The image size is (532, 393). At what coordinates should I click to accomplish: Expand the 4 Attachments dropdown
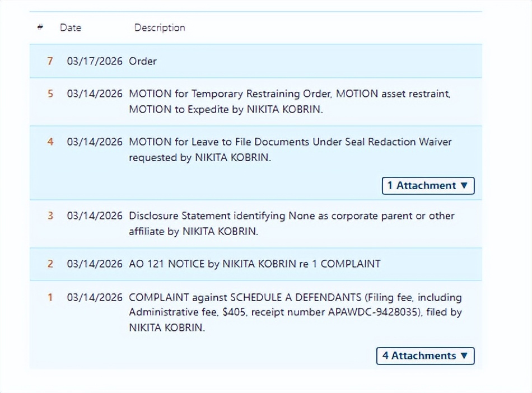coord(425,356)
